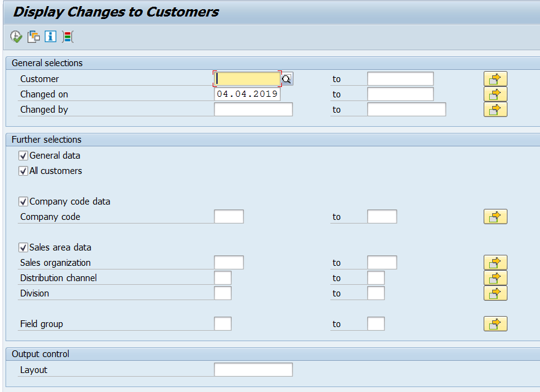Image resolution: width=540 pixels, height=392 pixels.
Task: Open multiple selection for Field group
Action: [x=495, y=324]
